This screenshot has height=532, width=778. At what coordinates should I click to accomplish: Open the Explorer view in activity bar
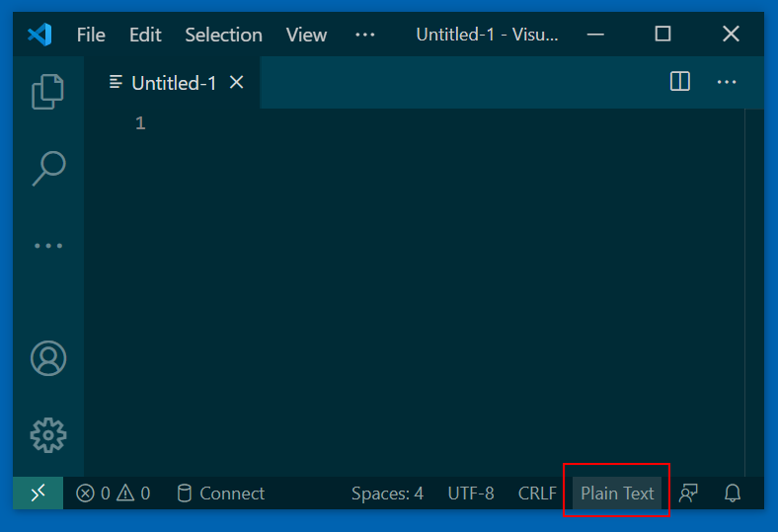click(x=48, y=92)
